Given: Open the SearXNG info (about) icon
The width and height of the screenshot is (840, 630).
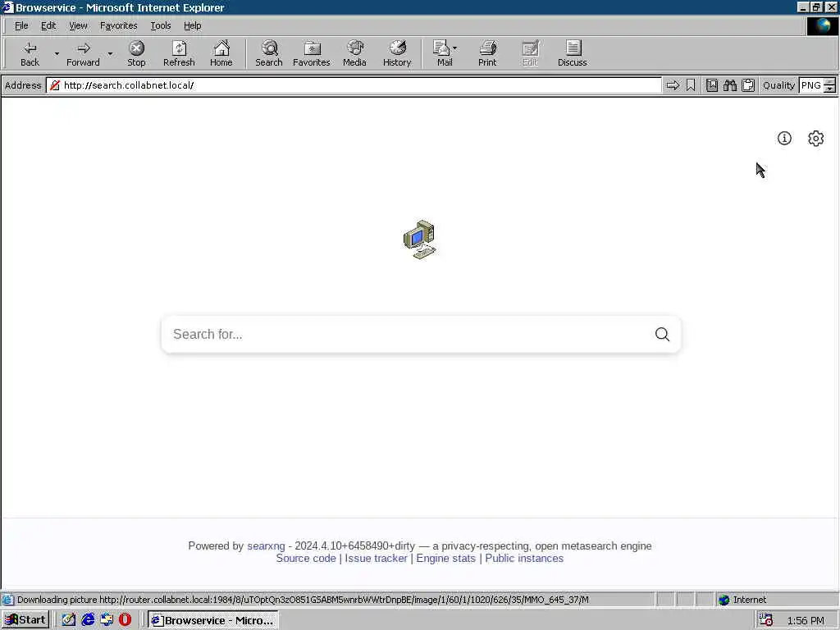Looking at the screenshot, I should [x=784, y=138].
